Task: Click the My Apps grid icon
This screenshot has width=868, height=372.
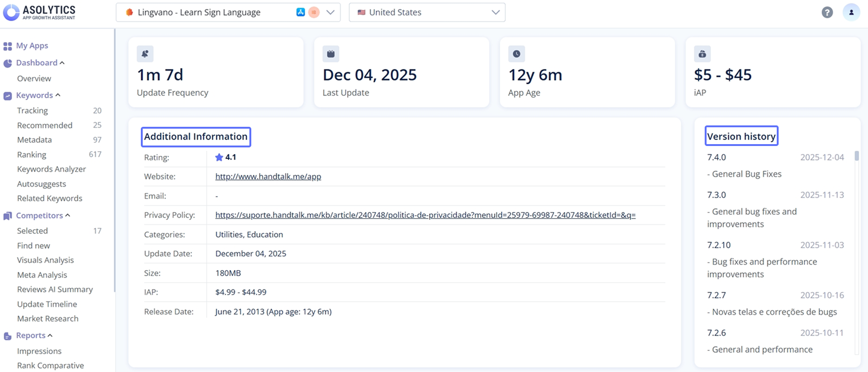Action: pyautogui.click(x=7, y=46)
